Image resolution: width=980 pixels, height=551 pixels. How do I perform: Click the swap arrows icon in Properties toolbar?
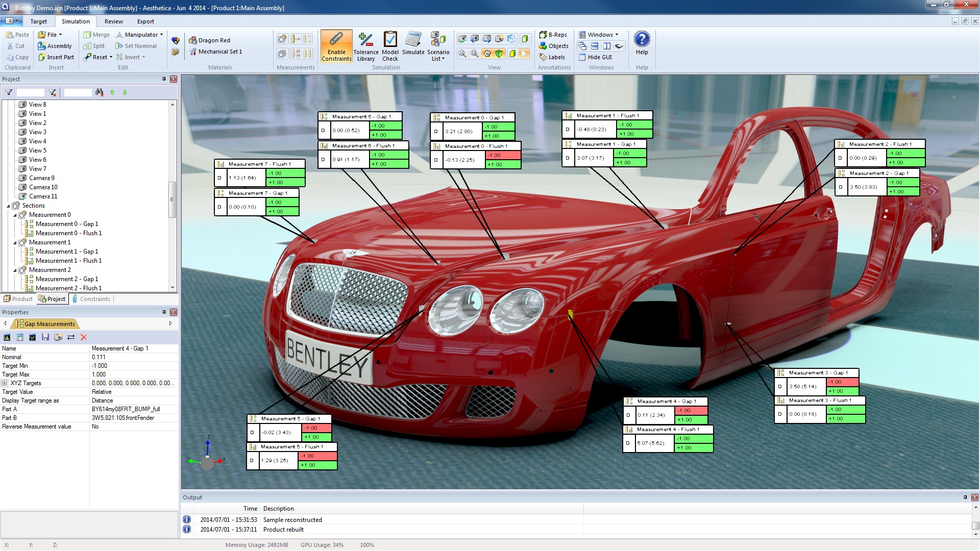tap(71, 337)
